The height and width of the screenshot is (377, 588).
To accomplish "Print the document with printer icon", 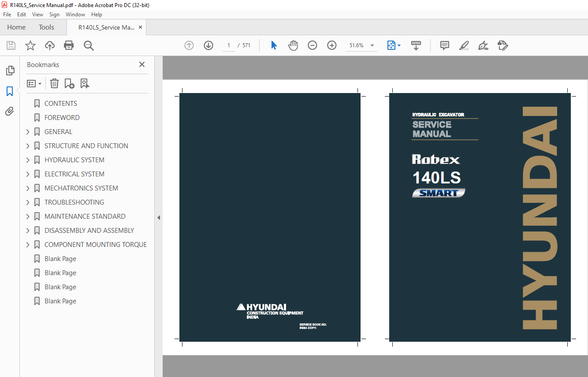I will (x=69, y=45).
